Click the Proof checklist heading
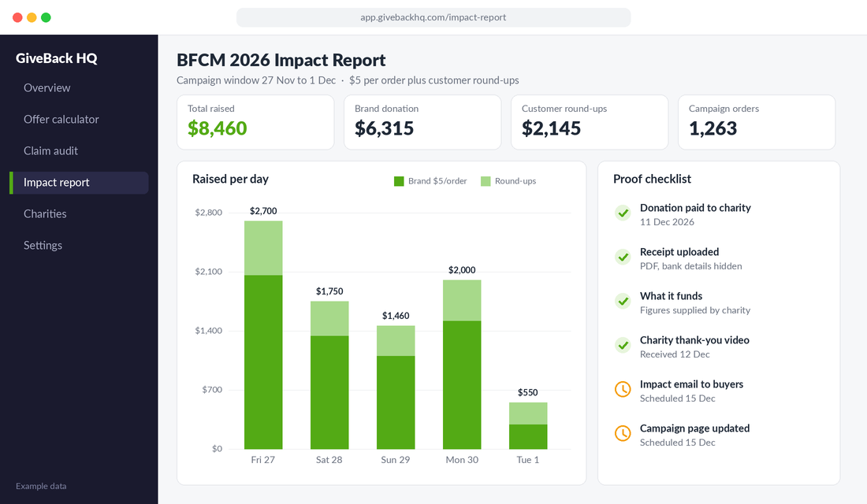Screen dimensions: 867x504 (652, 179)
